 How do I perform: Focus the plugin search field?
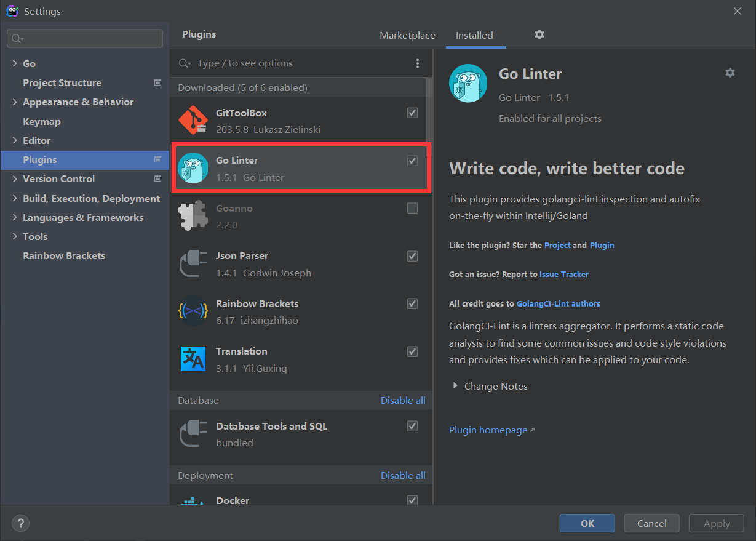point(301,63)
